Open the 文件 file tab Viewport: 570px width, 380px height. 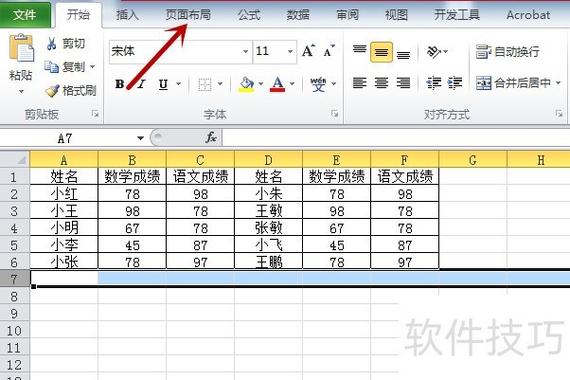pyautogui.click(x=25, y=15)
